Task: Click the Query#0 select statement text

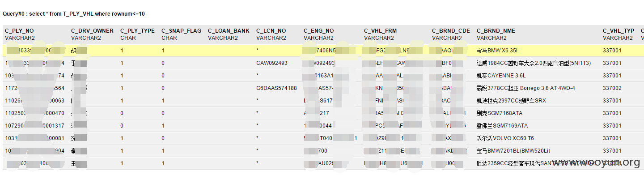Action: (74, 14)
